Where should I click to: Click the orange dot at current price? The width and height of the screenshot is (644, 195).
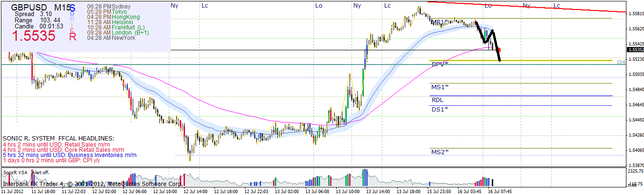pyautogui.click(x=499, y=50)
